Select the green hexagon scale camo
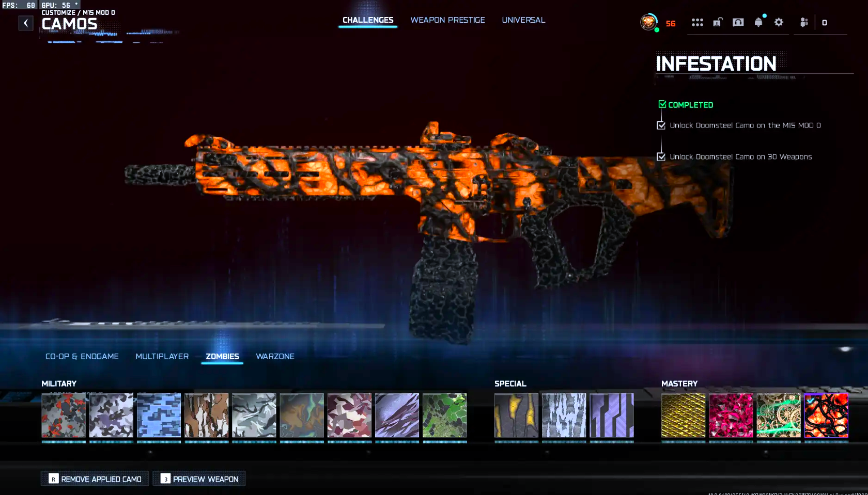868x495 pixels. tap(444, 416)
